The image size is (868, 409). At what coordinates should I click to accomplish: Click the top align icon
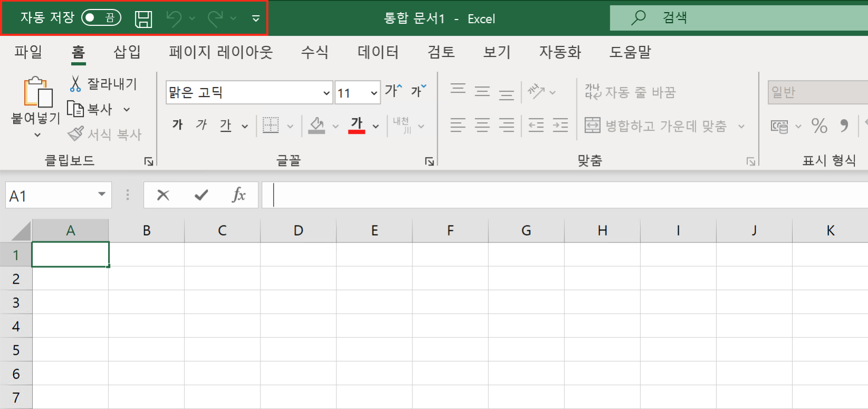tap(458, 89)
